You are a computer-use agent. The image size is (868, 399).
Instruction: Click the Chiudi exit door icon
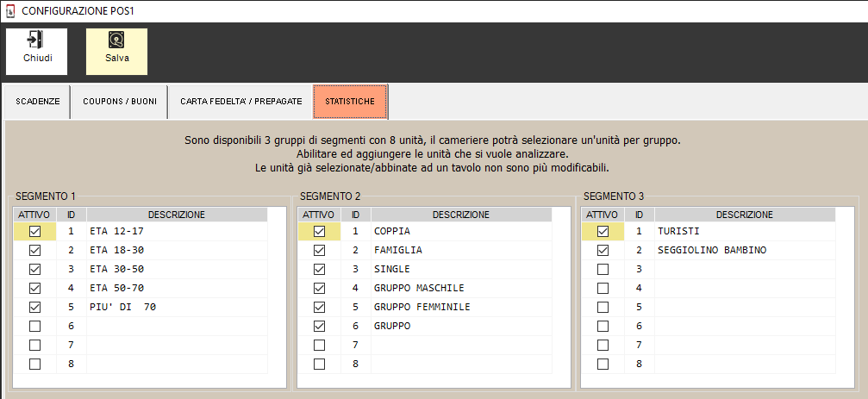pos(36,40)
